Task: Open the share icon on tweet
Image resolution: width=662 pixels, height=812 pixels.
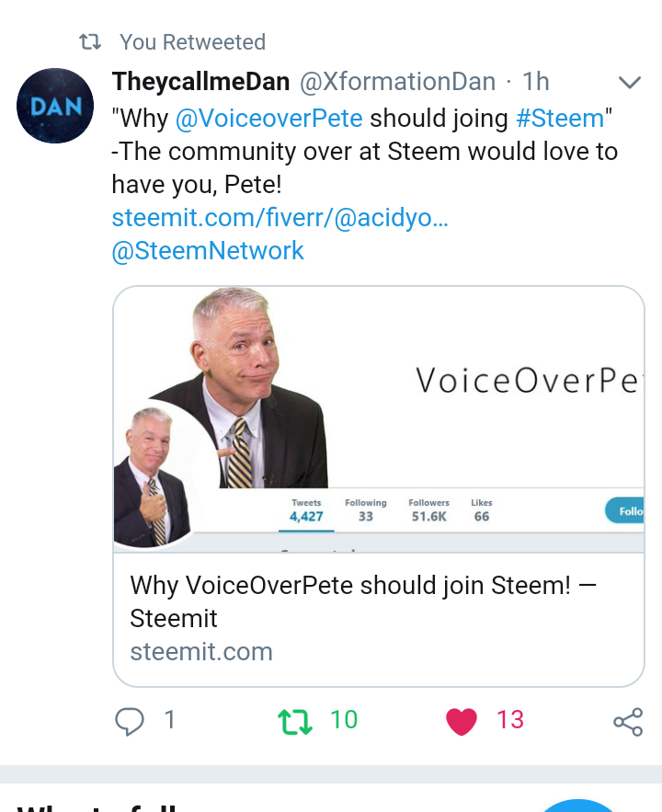Action: pos(628,721)
